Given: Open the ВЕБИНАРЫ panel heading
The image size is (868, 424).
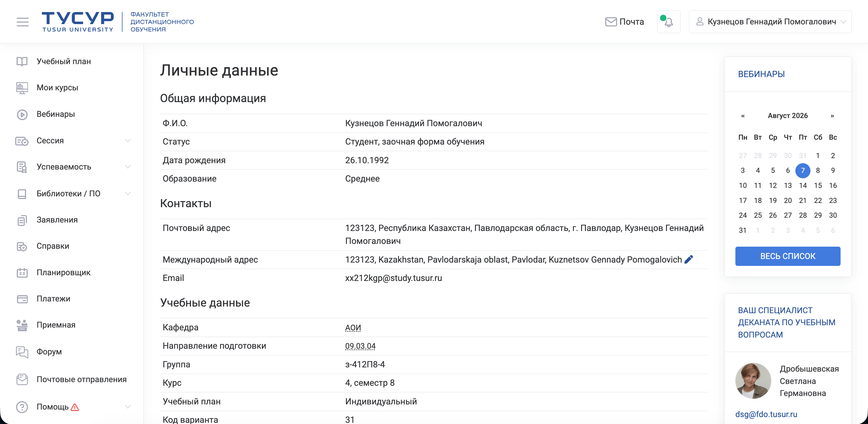Looking at the screenshot, I should (761, 74).
